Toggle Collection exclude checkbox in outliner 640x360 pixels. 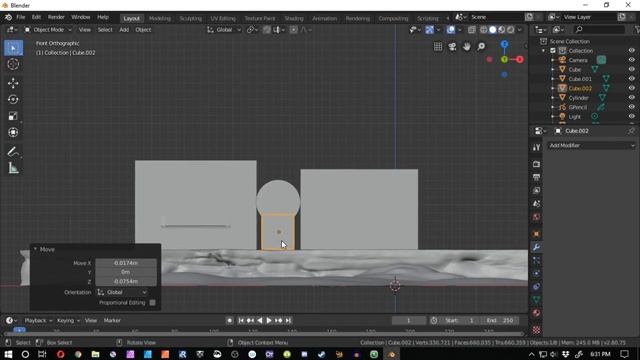point(553,51)
